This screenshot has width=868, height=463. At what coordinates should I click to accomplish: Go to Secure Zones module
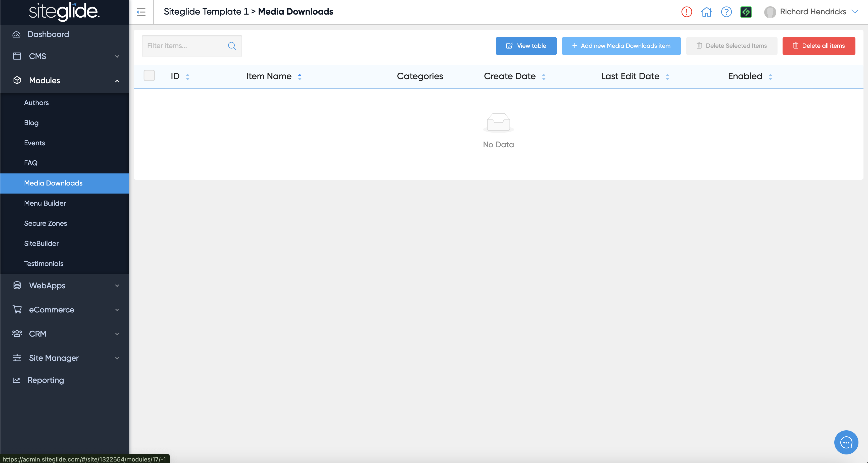(45, 223)
